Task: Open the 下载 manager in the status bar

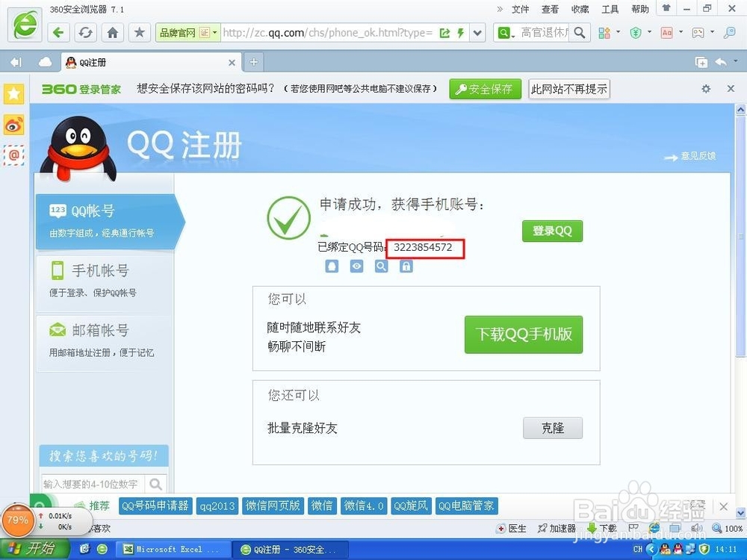Action: coord(602,528)
